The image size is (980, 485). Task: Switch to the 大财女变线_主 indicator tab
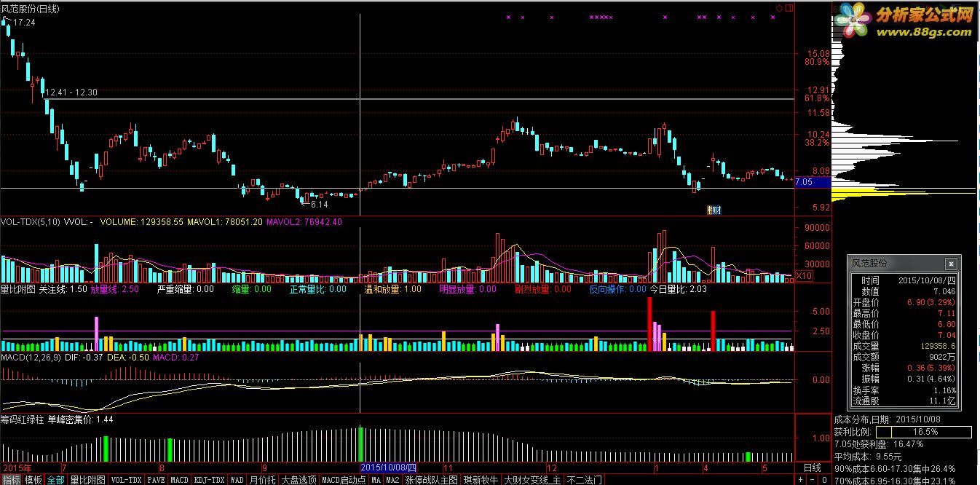pos(533,480)
